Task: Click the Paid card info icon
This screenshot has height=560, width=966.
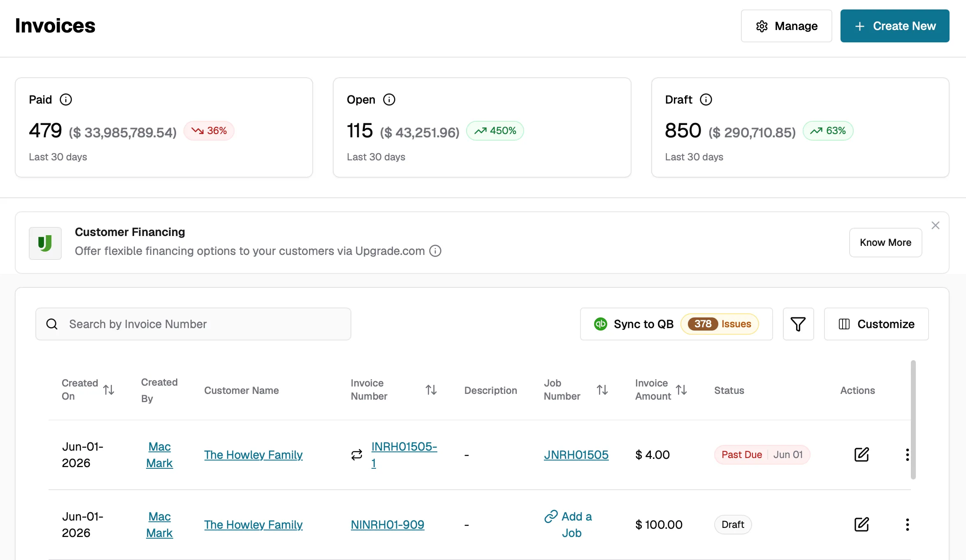Action: coord(66,100)
